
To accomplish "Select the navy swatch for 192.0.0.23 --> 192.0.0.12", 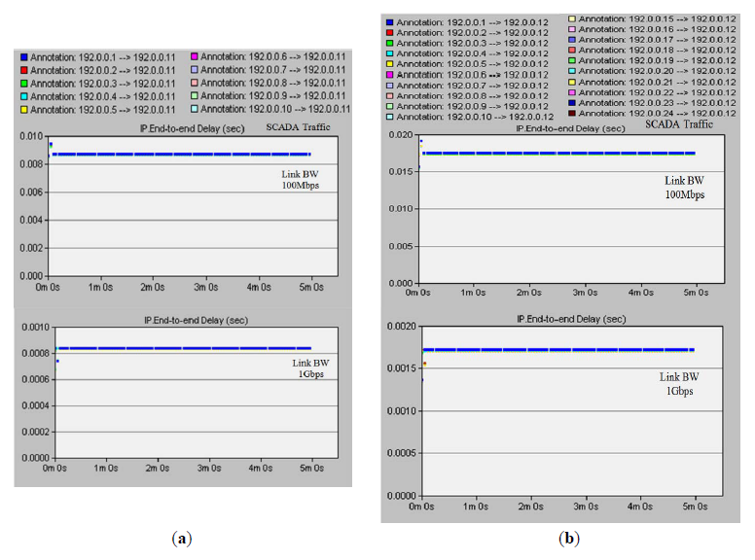I will [x=571, y=100].
